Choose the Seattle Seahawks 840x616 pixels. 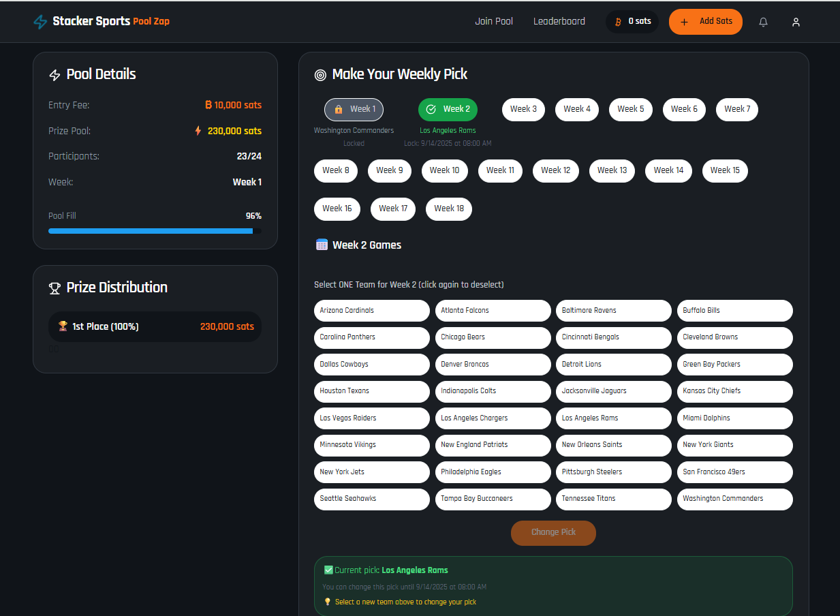(372, 499)
